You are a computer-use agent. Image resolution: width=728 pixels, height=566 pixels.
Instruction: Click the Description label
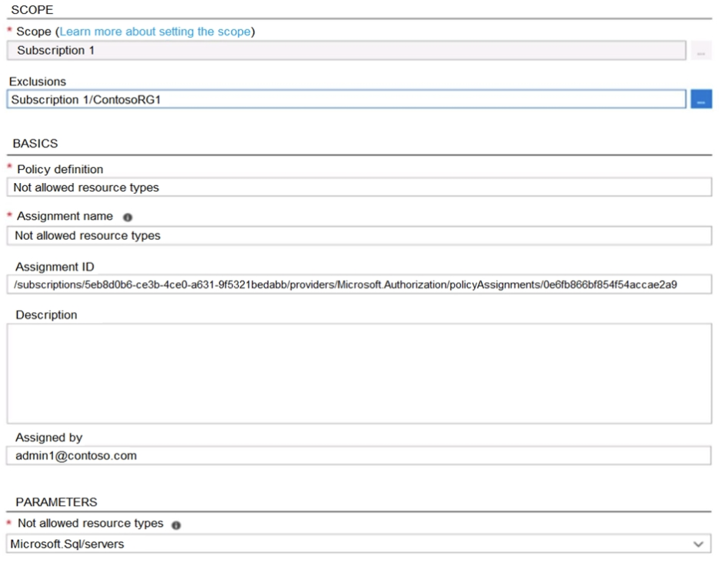coord(46,315)
